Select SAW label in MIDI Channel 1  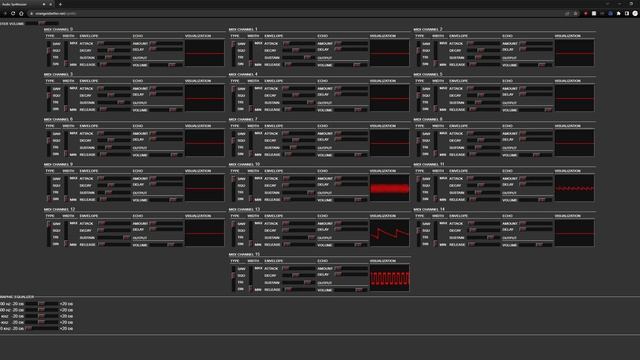241,44
